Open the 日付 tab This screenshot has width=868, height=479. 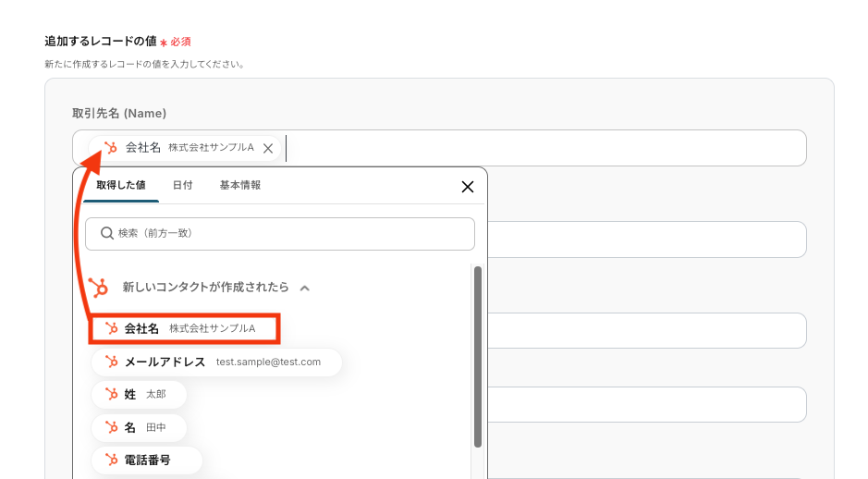tap(182, 185)
